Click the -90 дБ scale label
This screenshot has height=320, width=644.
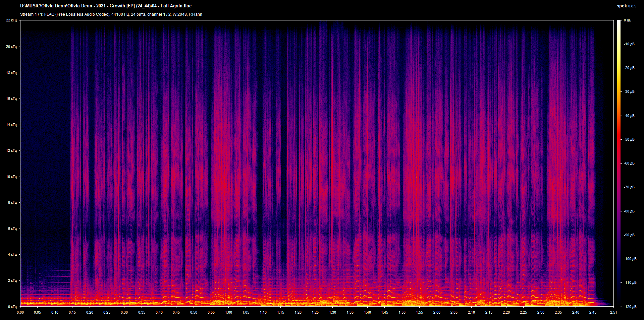pyautogui.click(x=629, y=235)
